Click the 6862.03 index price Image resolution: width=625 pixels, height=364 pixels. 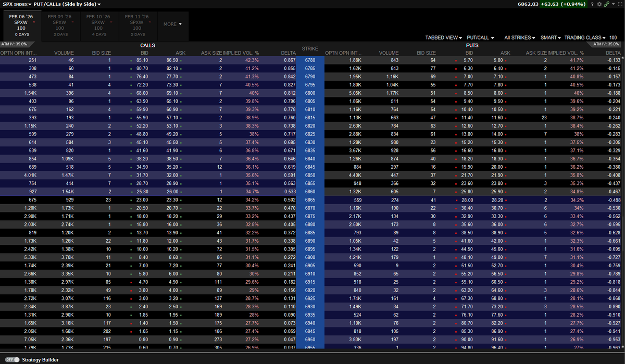[x=527, y=4]
